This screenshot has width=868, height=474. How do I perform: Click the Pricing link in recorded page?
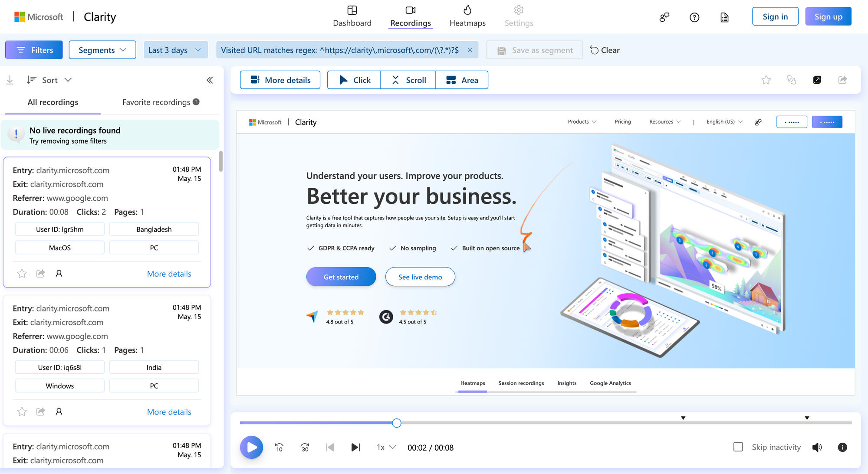(623, 122)
